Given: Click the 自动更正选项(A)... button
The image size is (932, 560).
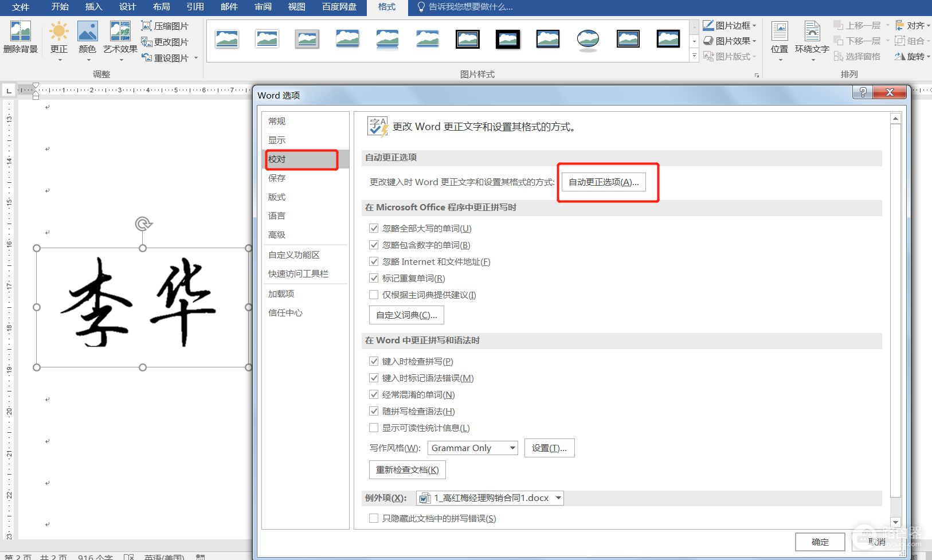Looking at the screenshot, I should [x=604, y=182].
